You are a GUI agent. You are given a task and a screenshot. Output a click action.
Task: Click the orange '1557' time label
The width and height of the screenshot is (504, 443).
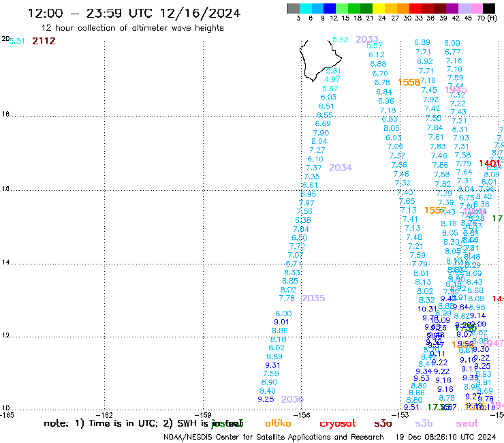pos(435,211)
